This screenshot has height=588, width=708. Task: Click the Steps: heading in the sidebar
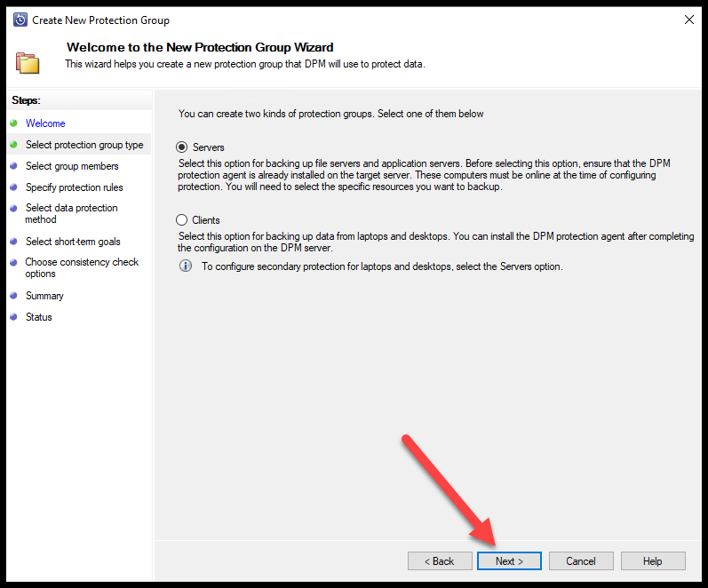(26, 100)
